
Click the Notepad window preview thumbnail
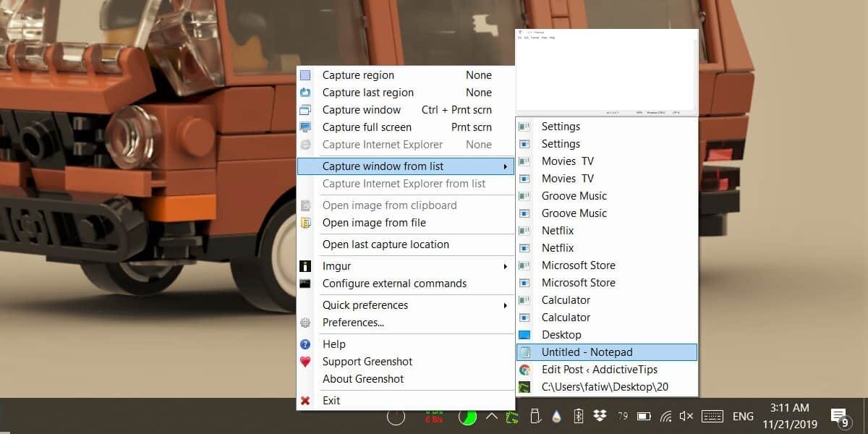click(x=606, y=72)
